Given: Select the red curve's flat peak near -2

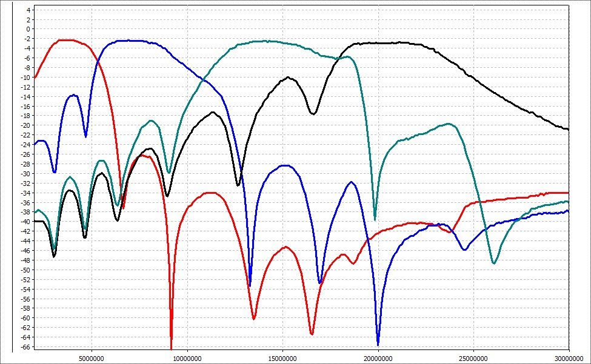Looking at the screenshot, I should pos(65,41).
